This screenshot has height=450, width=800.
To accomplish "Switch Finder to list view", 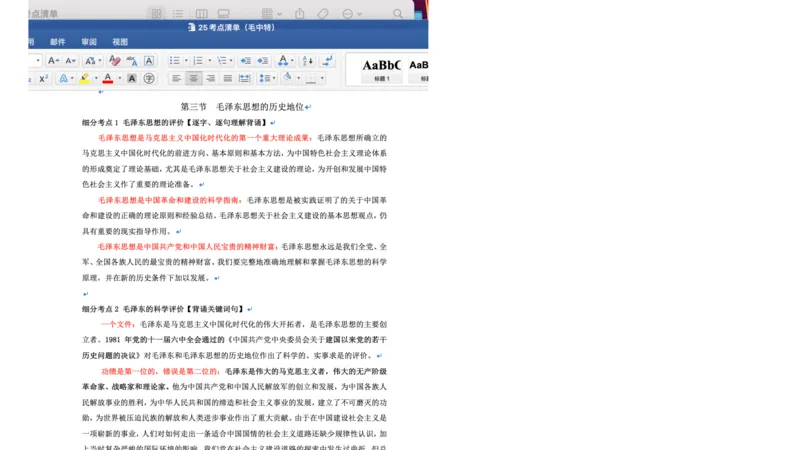I will (x=178, y=14).
